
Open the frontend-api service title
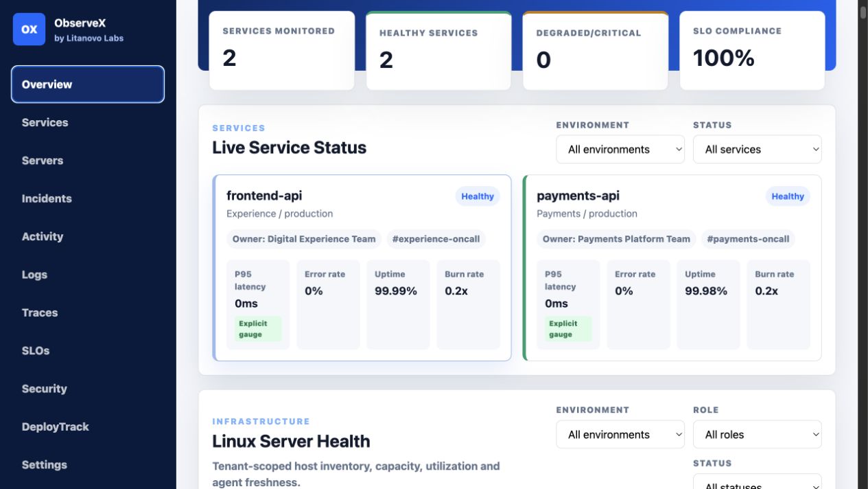264,196
